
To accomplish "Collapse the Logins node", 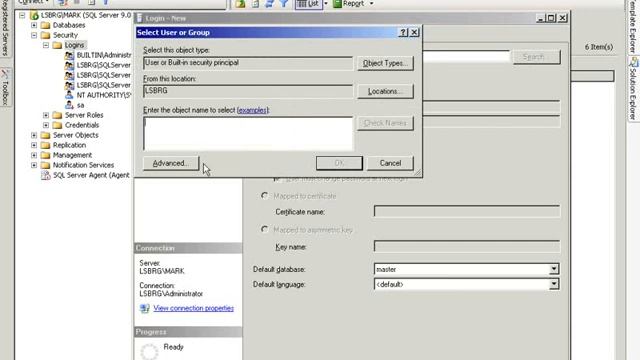I will pyautogui.click(x=46, y=45).
